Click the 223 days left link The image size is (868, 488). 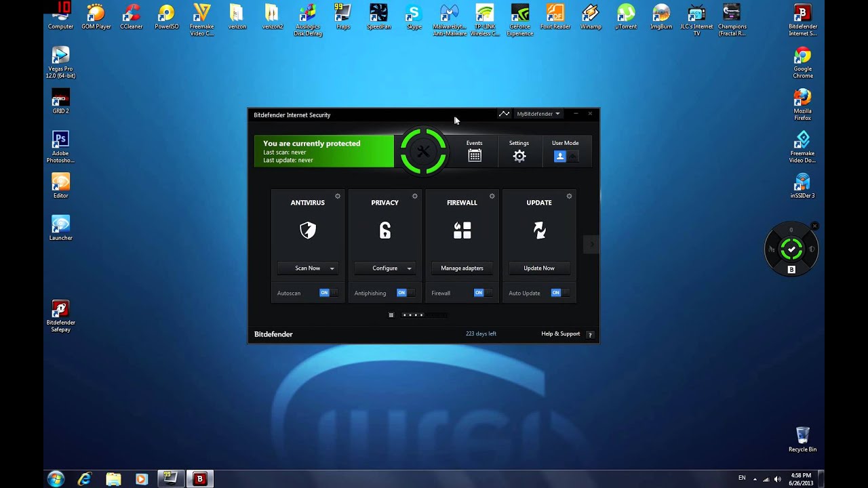coord(481,334)
